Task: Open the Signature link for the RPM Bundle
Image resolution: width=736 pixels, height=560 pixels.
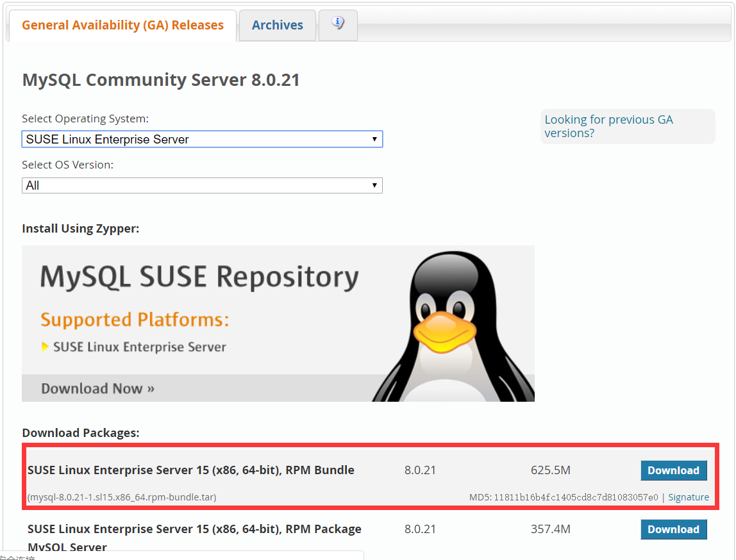Action: click(689, 497)
